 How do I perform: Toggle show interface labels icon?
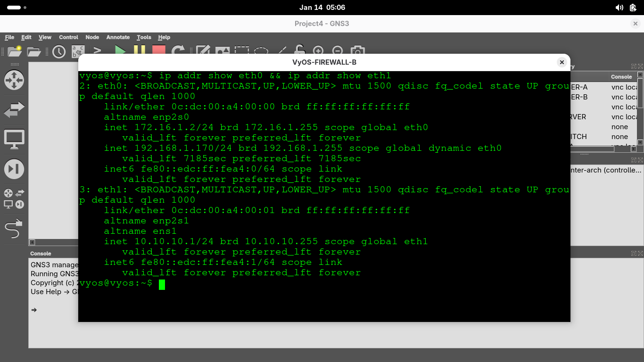tap(78, 51)
